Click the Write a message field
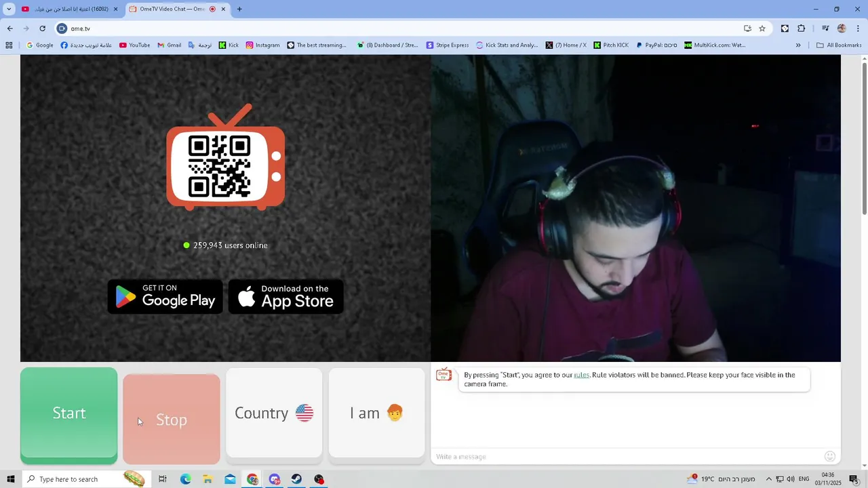This screenshot has width=868, height=488. pos(627,456)
